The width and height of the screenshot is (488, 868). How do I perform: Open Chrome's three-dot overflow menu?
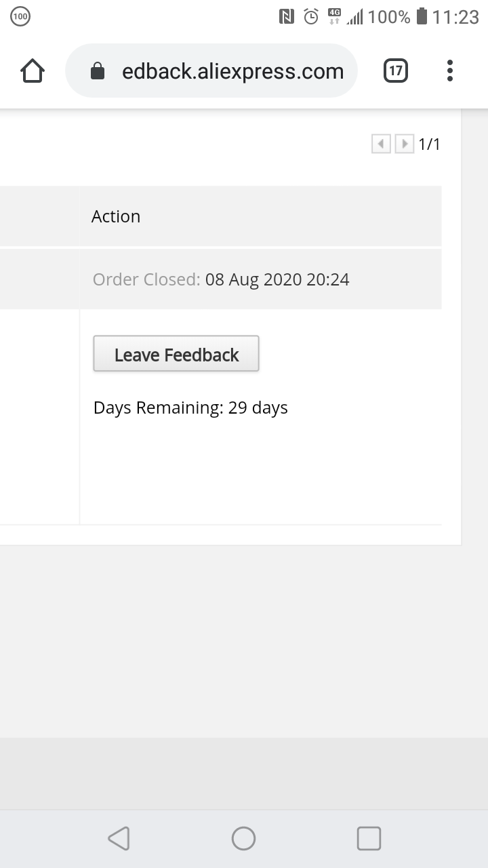[450, 71]
